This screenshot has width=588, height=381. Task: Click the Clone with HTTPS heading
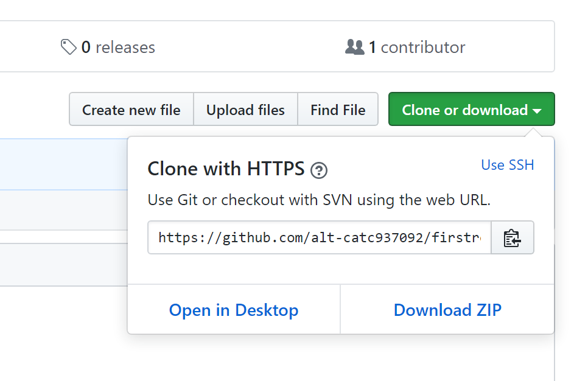[226, 169]
